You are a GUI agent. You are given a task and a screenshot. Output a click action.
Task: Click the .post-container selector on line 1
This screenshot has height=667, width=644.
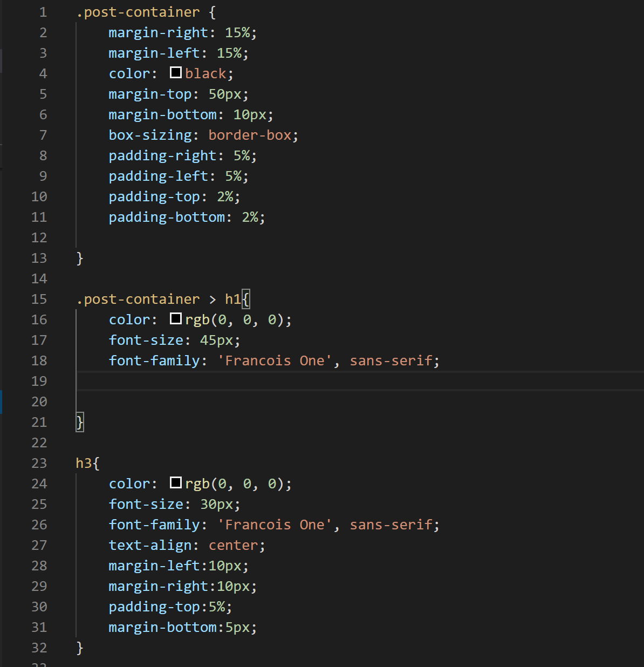tap(138, 12)
